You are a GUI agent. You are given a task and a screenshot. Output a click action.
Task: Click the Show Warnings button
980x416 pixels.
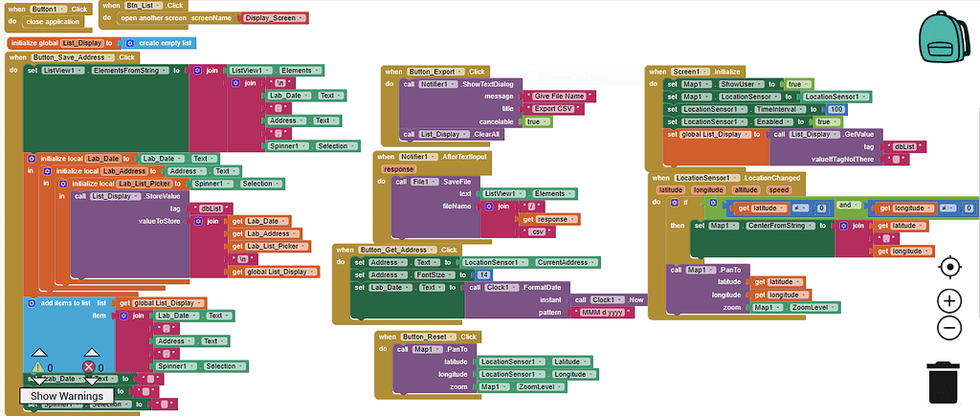(66, 395)
